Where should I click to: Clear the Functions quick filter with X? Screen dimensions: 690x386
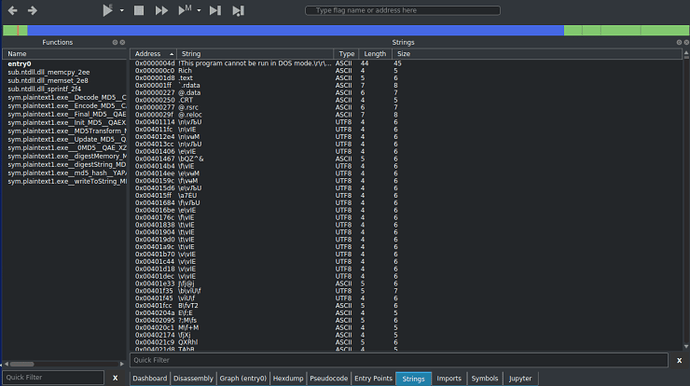115,378
